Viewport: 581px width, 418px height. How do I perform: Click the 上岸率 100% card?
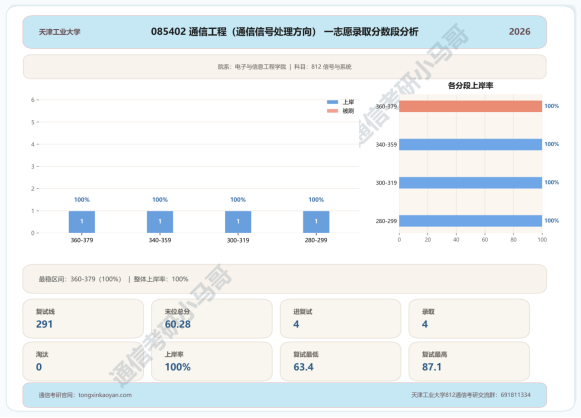(212, 361)
